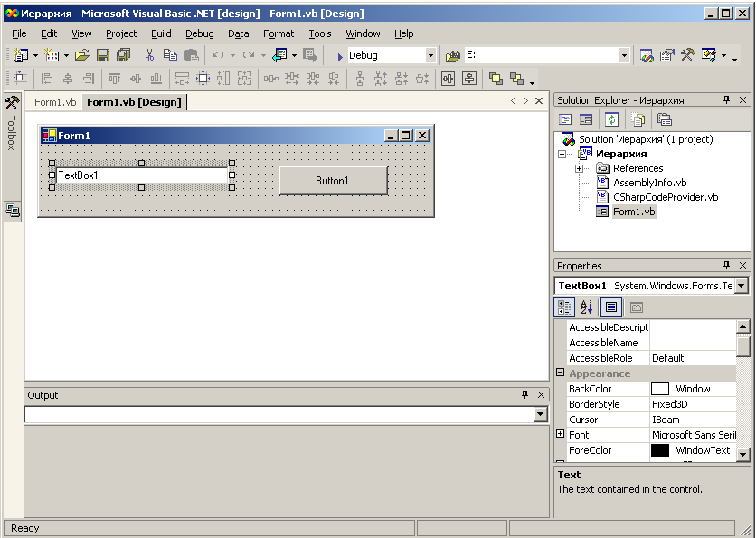This screenshot has width=756, height=538.
Task: Open the Toolbox hammer icon in sidebar
Action: pos(12,102)
